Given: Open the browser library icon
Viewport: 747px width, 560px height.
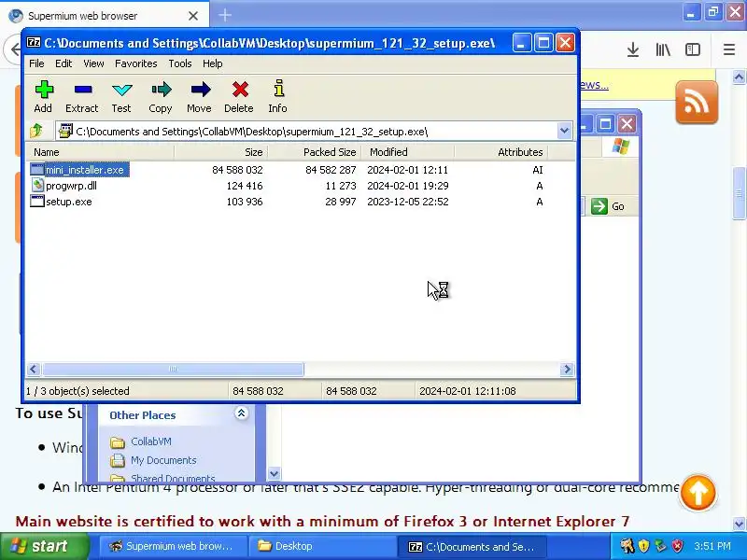Looking at the screenshot, I should coord(663,49).
